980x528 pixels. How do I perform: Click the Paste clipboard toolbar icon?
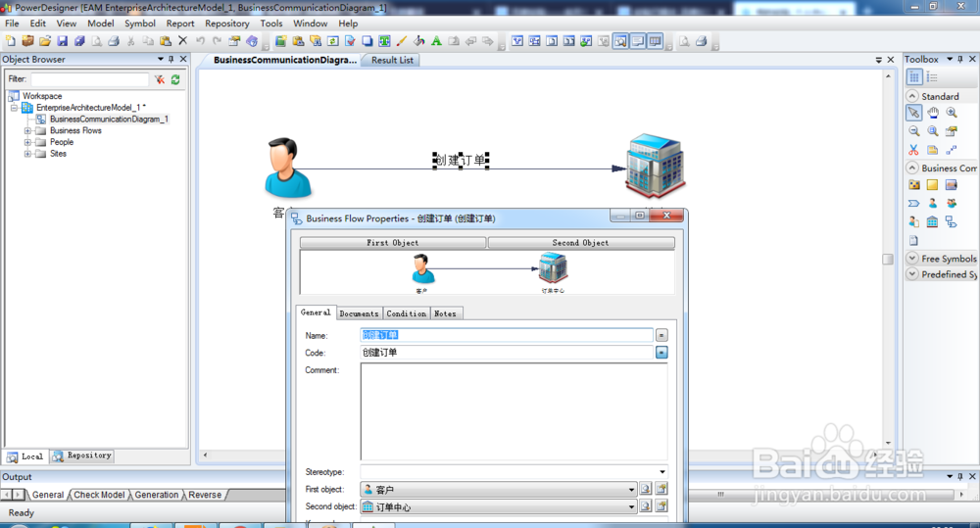click(166, 41)
